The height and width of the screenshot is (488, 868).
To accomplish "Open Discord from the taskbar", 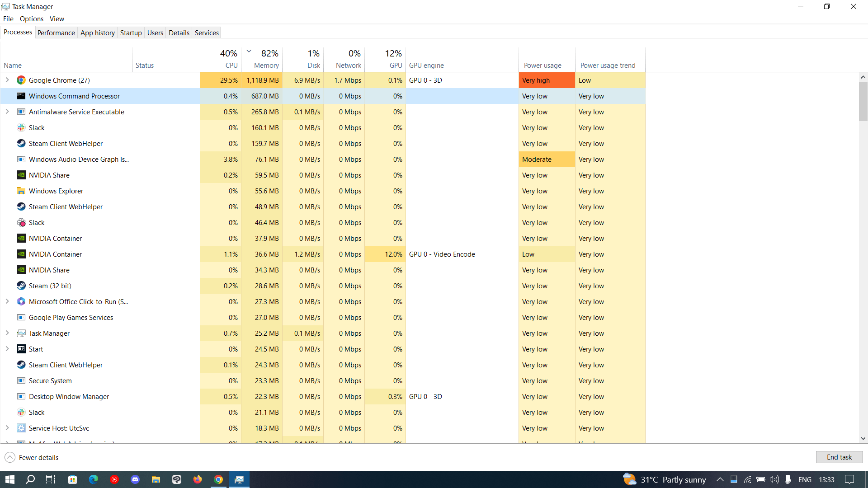I will point(135,479).
